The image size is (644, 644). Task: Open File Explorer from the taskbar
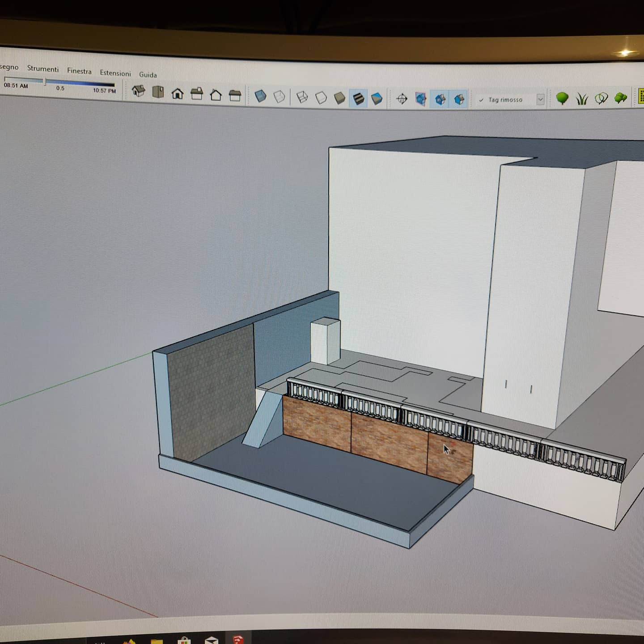click(x=157, y=641)
